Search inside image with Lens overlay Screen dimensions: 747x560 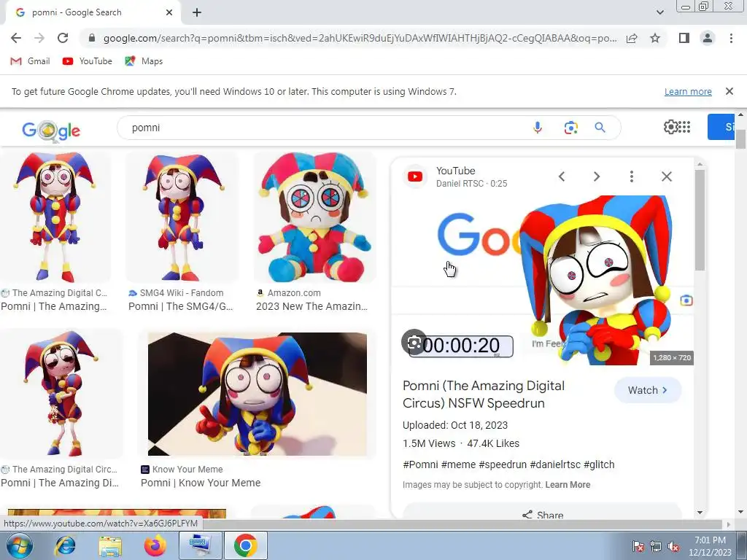pyautogui.click(x=414, y=342)
